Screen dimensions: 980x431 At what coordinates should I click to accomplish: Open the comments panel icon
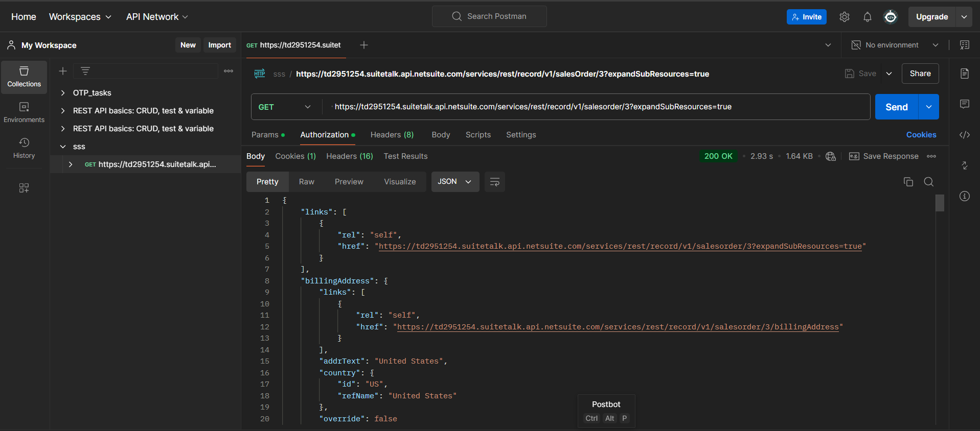tap(964, 104)
